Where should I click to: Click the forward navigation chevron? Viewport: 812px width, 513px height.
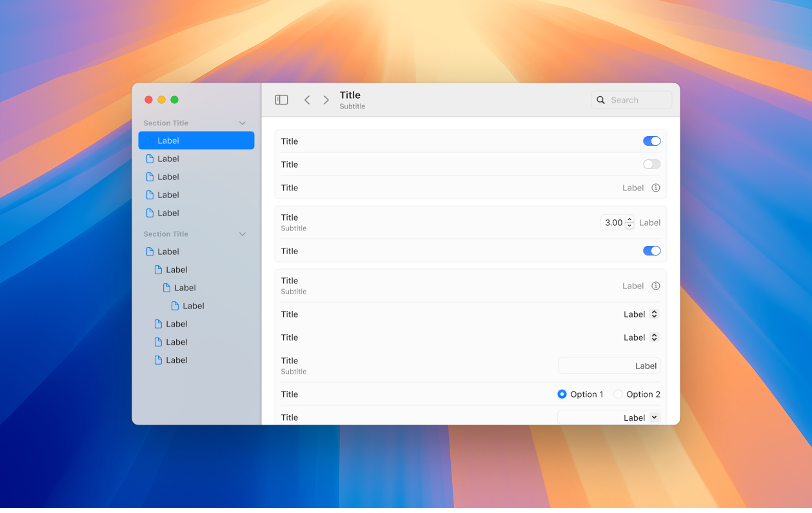coord(326,99)
